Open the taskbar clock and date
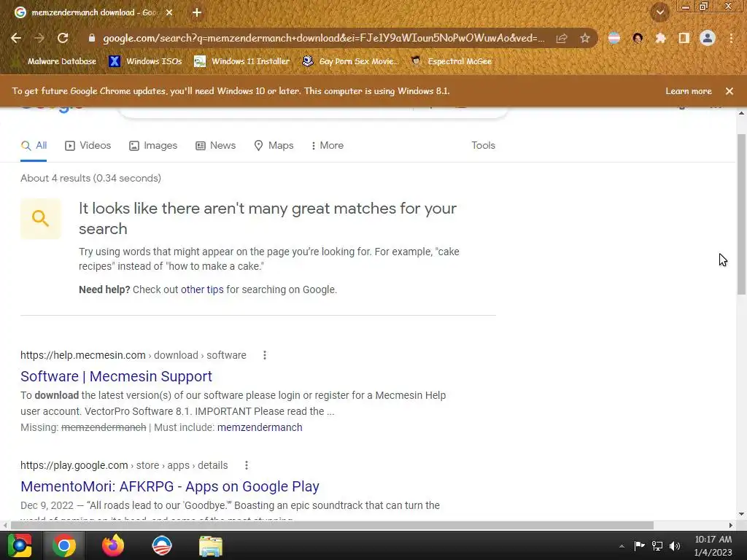 [713, 545]
